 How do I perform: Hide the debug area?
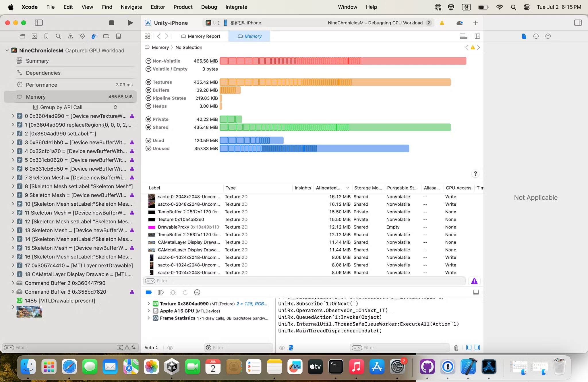[x=476, y=292]
